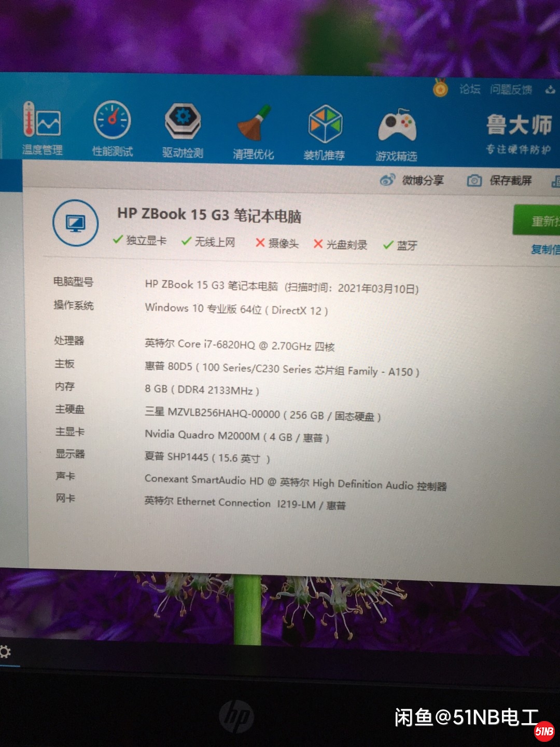Click the 夏普 SHP1445 display value
This screenshot has height=747, width=560.
click(x=207, y=457)
